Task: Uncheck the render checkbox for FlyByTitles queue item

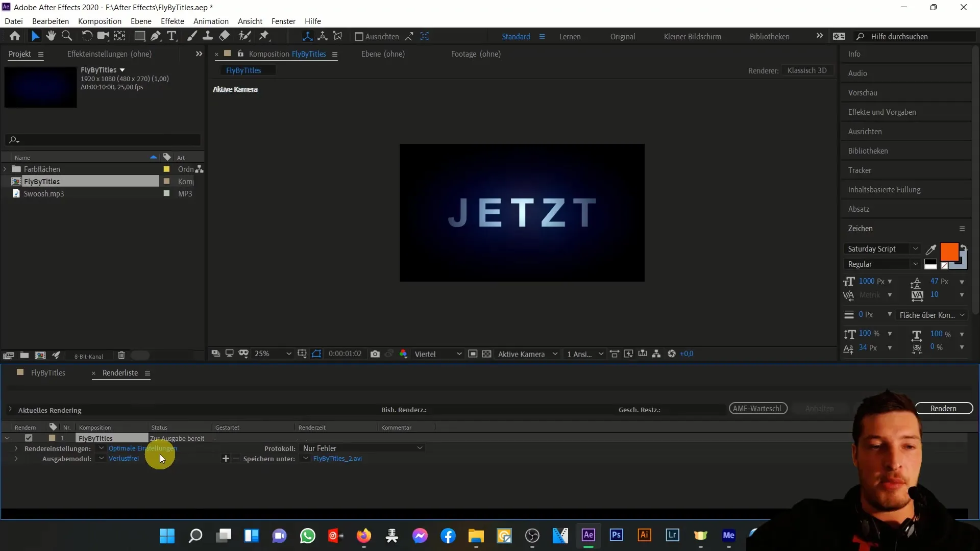Action: pyautogui.click(x=29, y=438)
